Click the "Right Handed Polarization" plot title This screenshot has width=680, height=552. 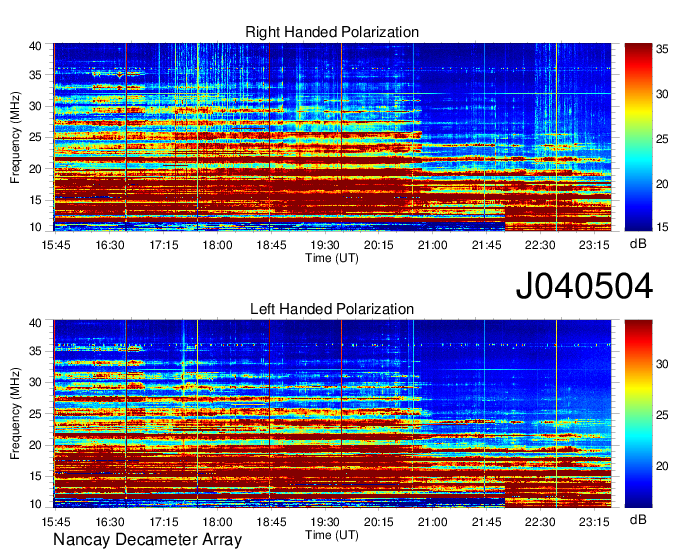[332, 32]
